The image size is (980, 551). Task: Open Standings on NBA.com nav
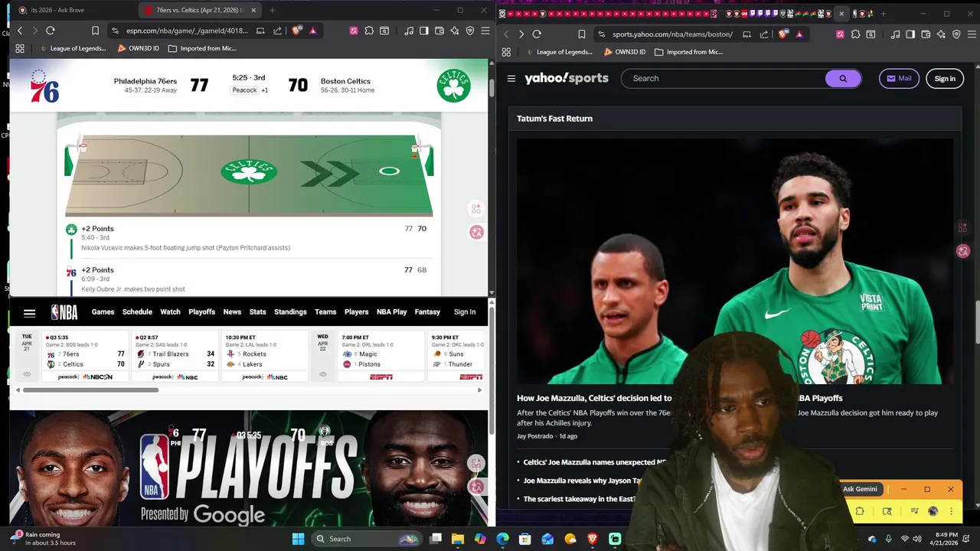(x=290, y=311)
